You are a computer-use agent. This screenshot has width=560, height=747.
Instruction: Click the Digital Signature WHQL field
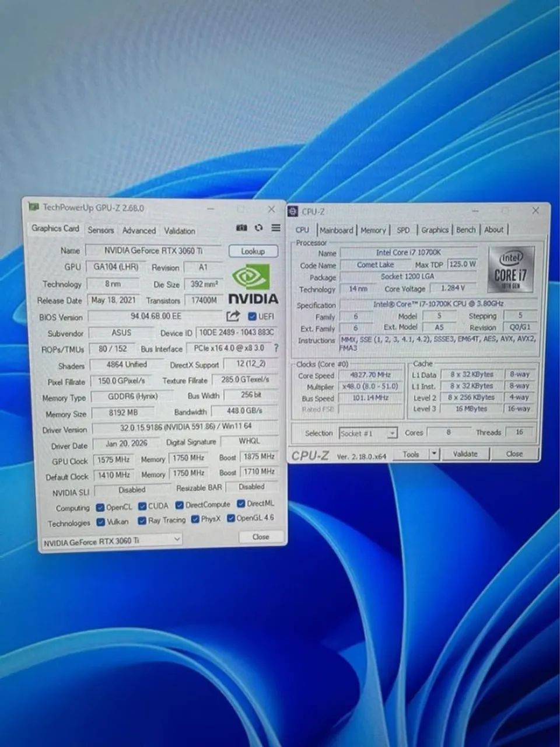249,441
